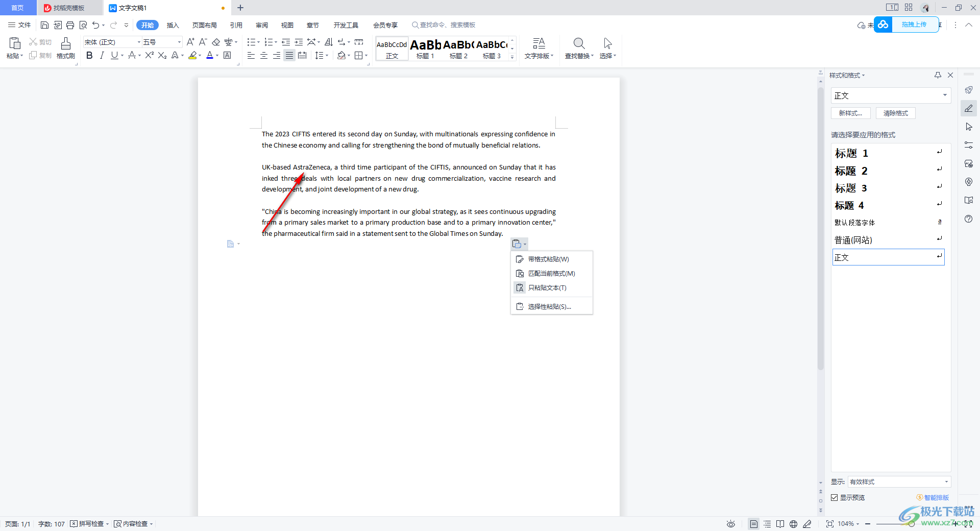Click the New Style button
This screenshot has height=531, width=980.
pyautogui.click(x=851, y=113)
